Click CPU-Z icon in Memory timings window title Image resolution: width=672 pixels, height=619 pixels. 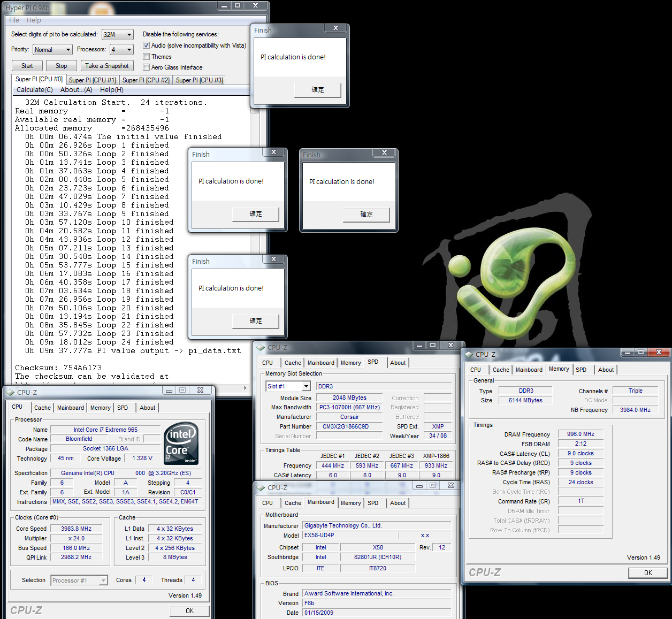[469, 354]
